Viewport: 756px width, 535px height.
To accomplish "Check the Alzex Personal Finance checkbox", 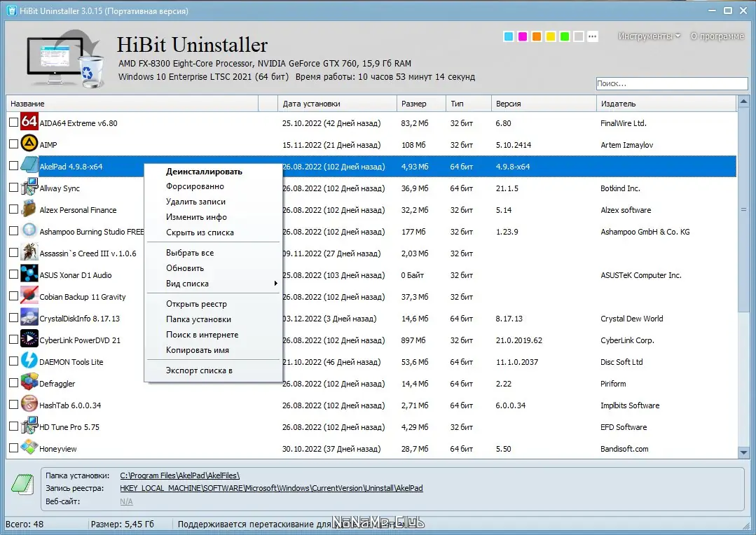I will click(13, 209).
